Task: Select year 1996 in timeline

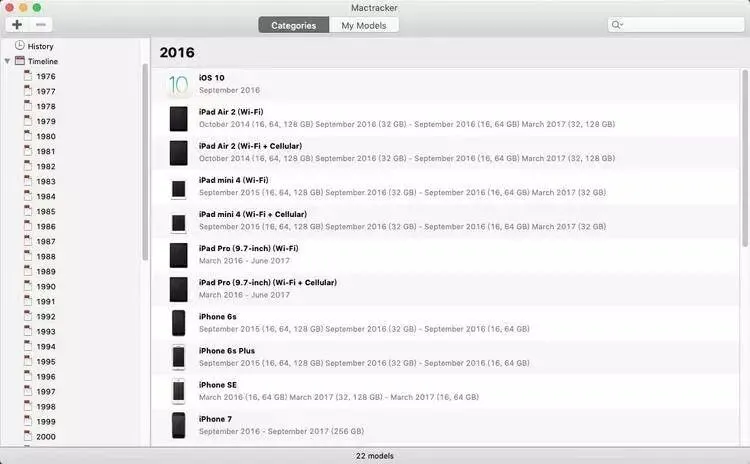Action: [x=46, y=377]
